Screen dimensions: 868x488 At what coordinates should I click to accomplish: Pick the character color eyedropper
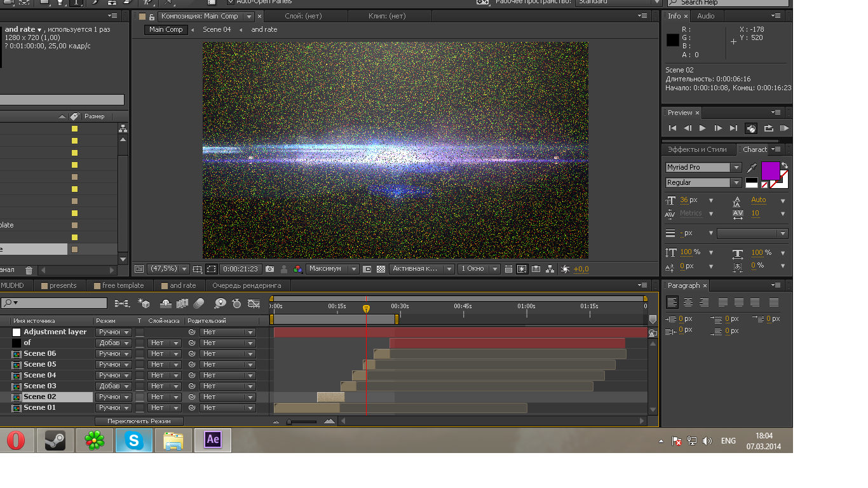click(752, 168)
